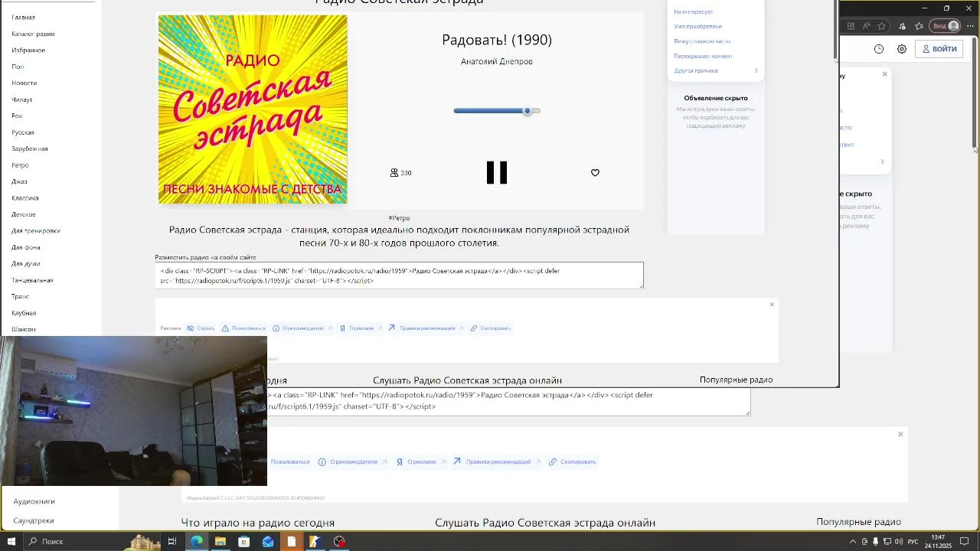Screen dimensions: 980x551
Task: Select the Детское genre in sidebar
Action: (23, 214)
